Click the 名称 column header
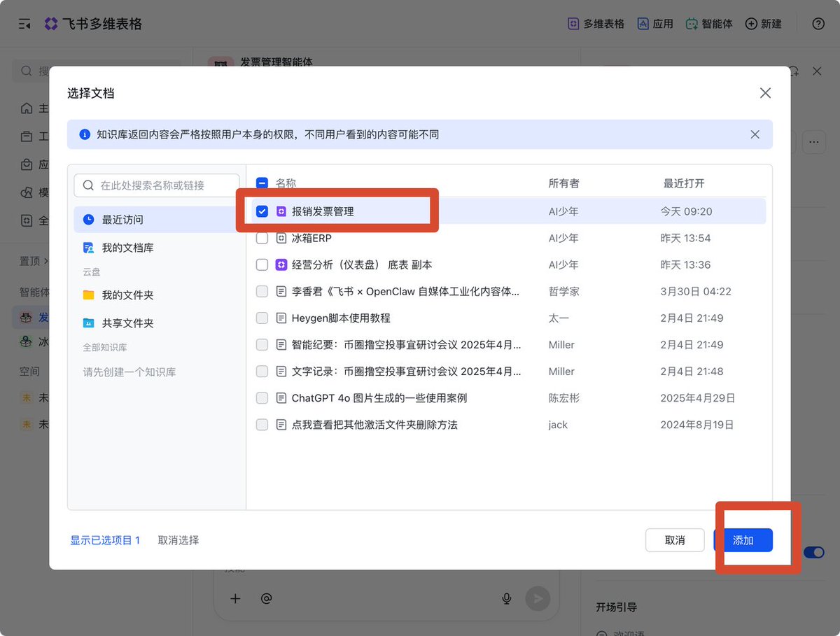The image size is (840, 636). (x=286, y=183)
